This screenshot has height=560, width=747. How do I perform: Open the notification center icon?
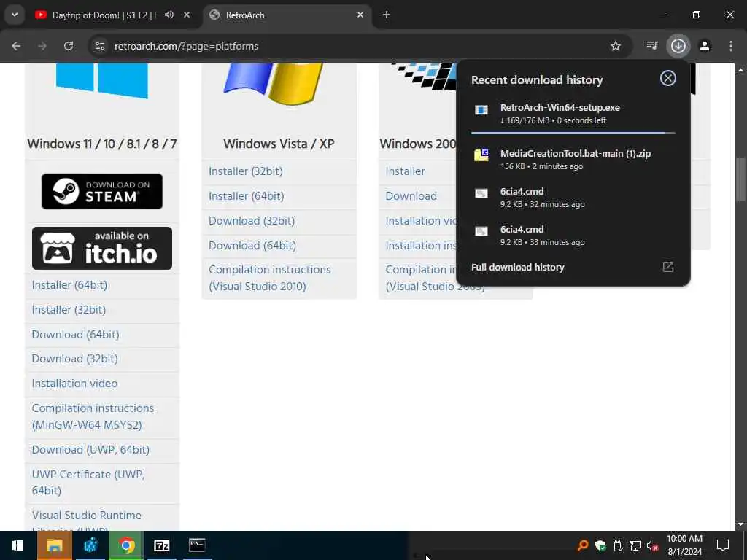pos(723,545)
